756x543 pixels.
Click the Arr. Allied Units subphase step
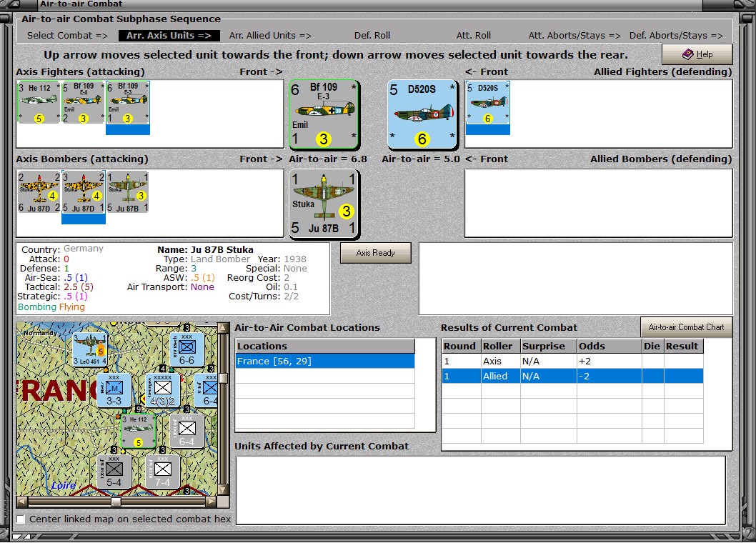(270, 36)
